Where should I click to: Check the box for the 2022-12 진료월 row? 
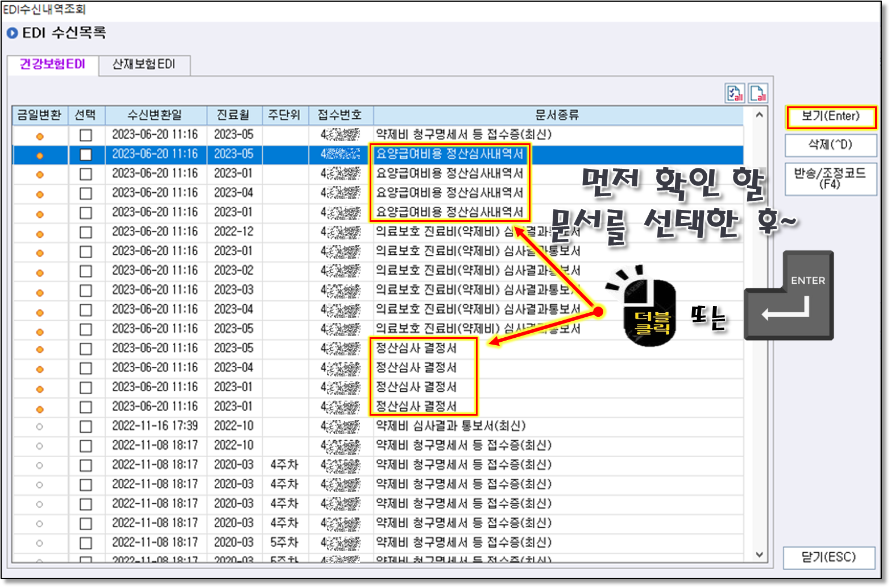[86, 233]
